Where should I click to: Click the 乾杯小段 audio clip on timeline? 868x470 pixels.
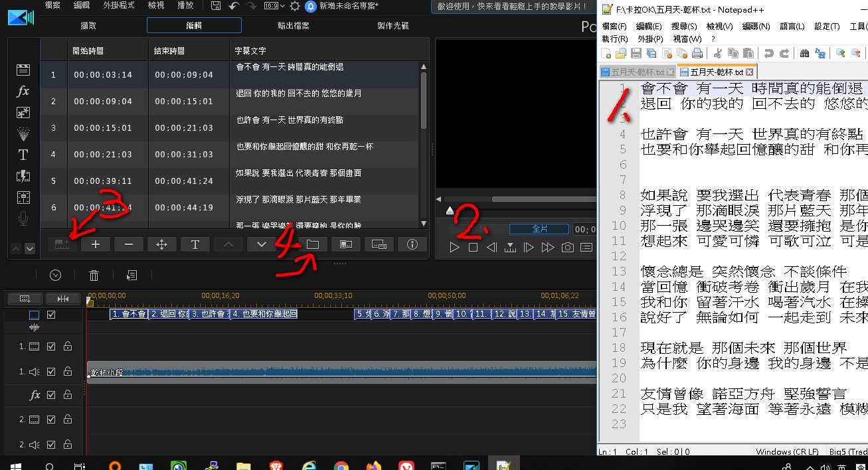click(x=332, y=372)
